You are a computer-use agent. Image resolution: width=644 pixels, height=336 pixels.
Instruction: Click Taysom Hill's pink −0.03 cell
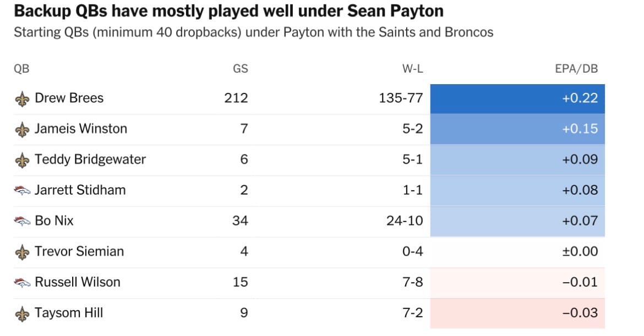pos(517,313)
